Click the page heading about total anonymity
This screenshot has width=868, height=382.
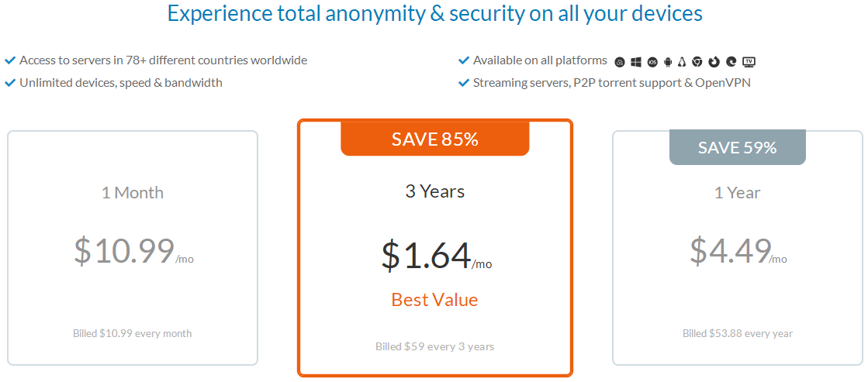(435, 13)
